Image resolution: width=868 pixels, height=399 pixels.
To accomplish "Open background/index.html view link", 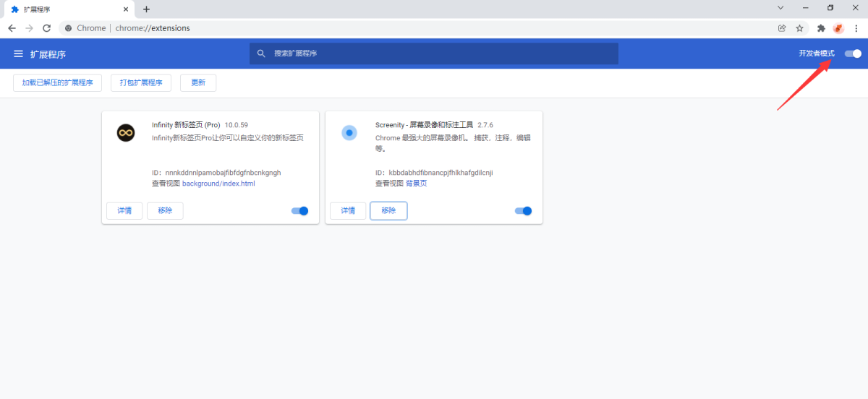I will coord(218,184).
